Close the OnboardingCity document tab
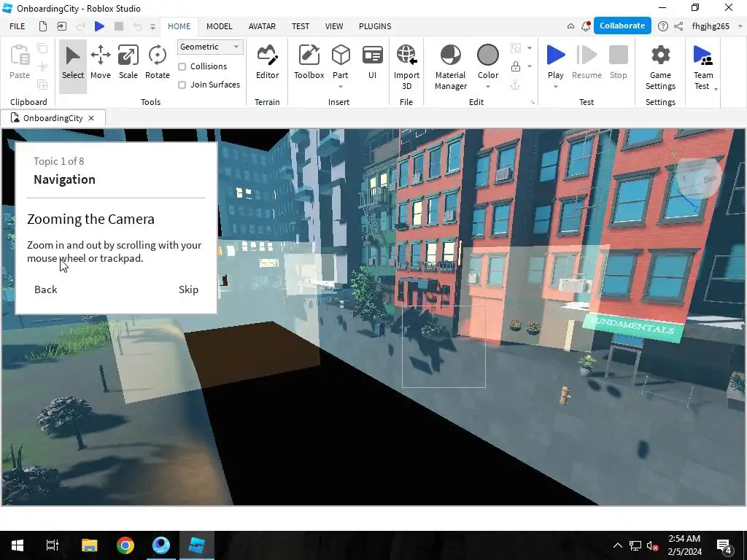 [91, 118]
